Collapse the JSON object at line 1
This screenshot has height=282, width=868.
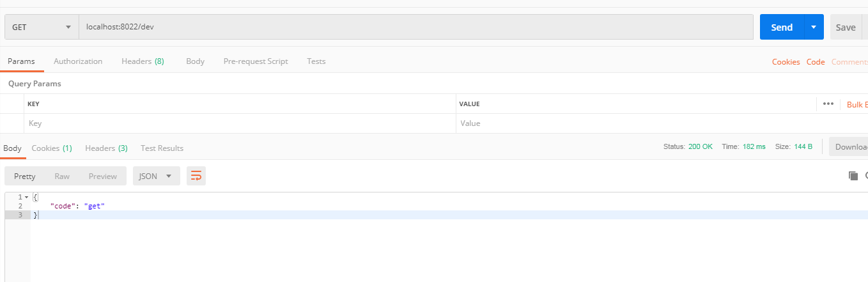(26, 197)
